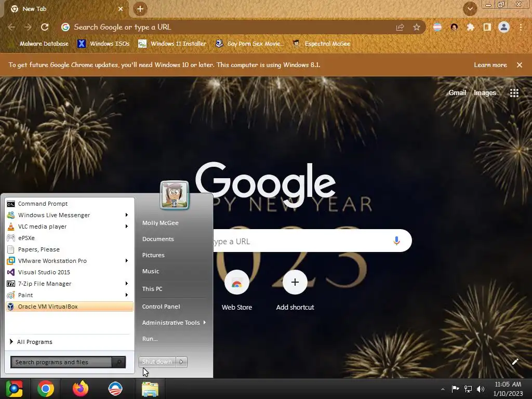Open Chrome three-dot menu
Screen dimensions: 532x399
click(521, 27)
